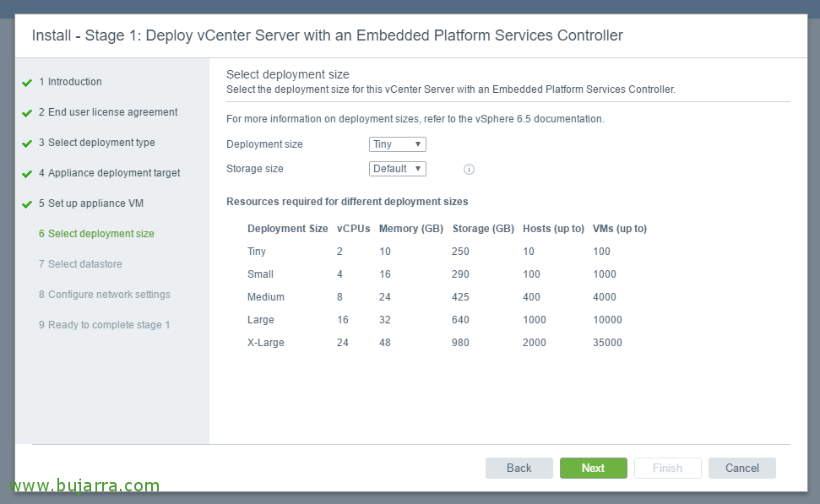Click the X-Large row in the table
Image resolution: width=820 pixels, height=504 pixels.
pos(447,343)
